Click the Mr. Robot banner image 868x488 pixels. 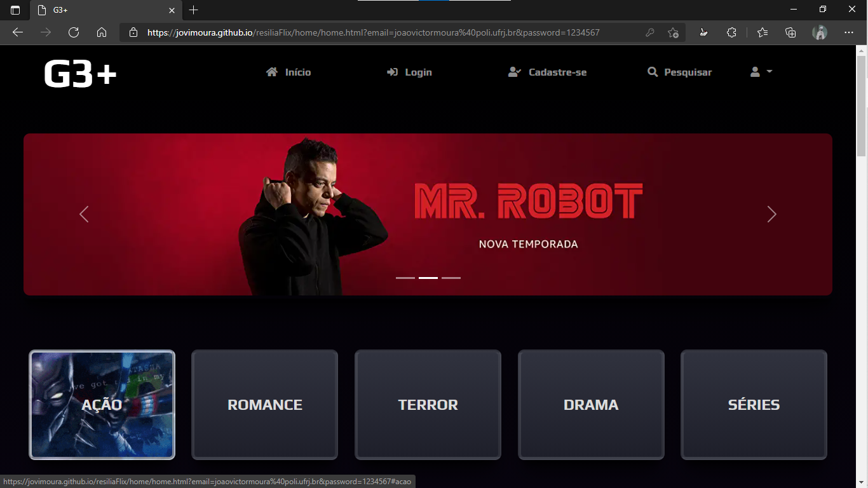tap(428, 214)
